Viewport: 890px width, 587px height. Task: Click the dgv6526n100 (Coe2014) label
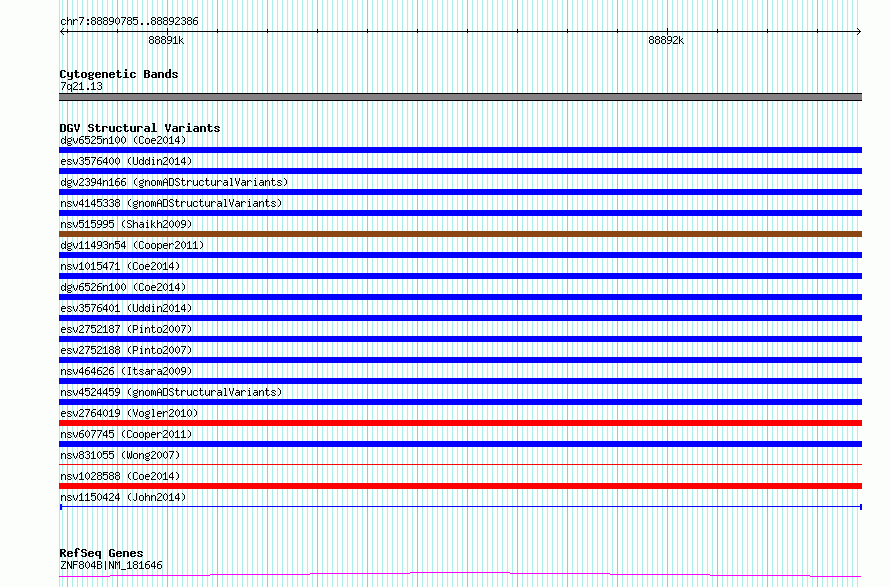123,287
